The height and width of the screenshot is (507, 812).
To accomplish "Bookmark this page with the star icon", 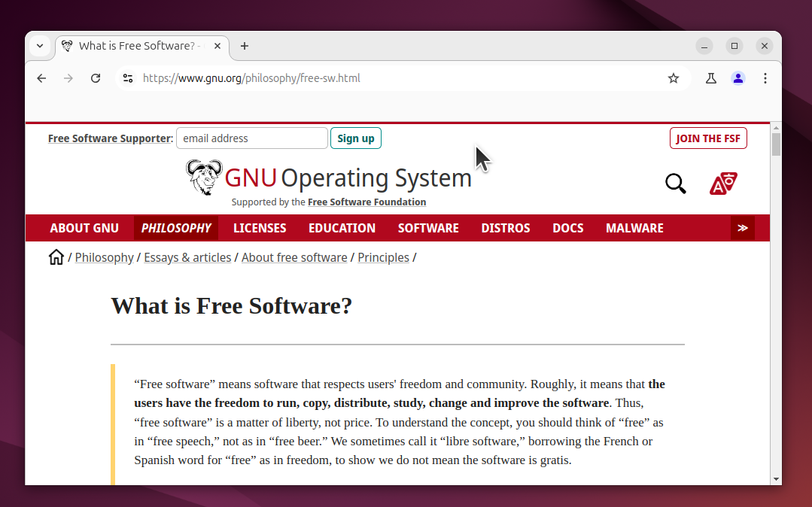I will coord(674,78).
